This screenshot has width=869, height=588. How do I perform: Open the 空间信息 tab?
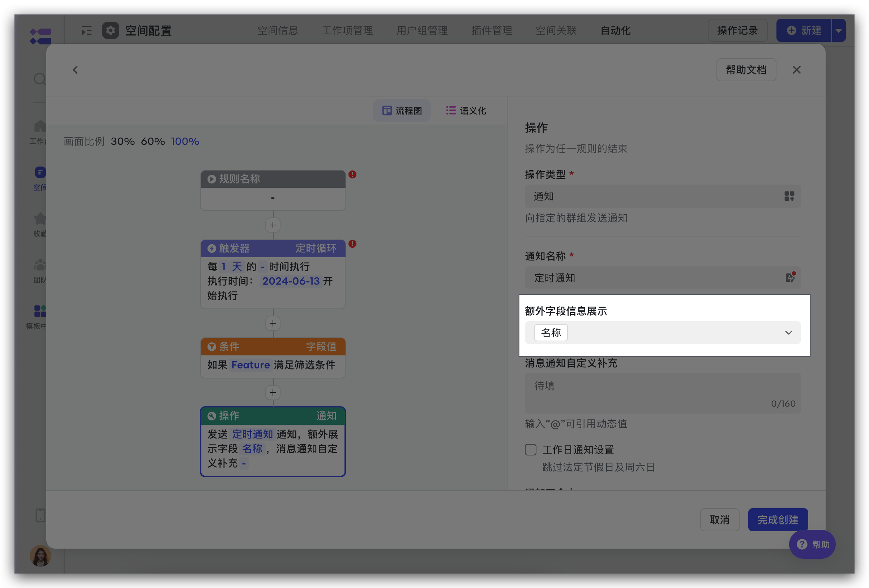click(x=278, y=30)
